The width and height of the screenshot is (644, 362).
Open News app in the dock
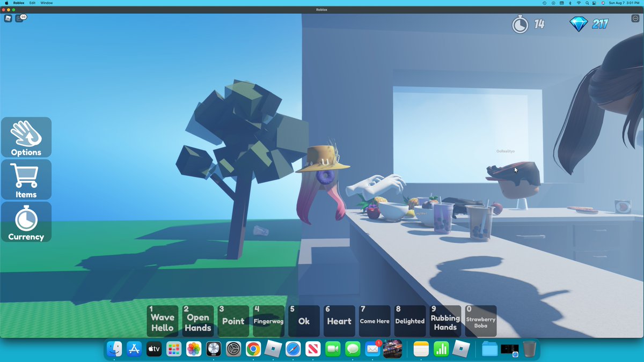point(313,349)
